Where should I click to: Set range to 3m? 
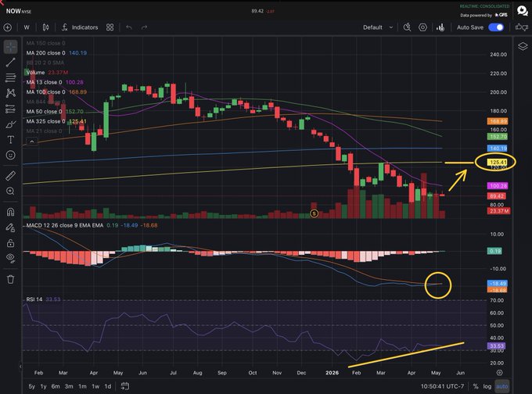69,386
